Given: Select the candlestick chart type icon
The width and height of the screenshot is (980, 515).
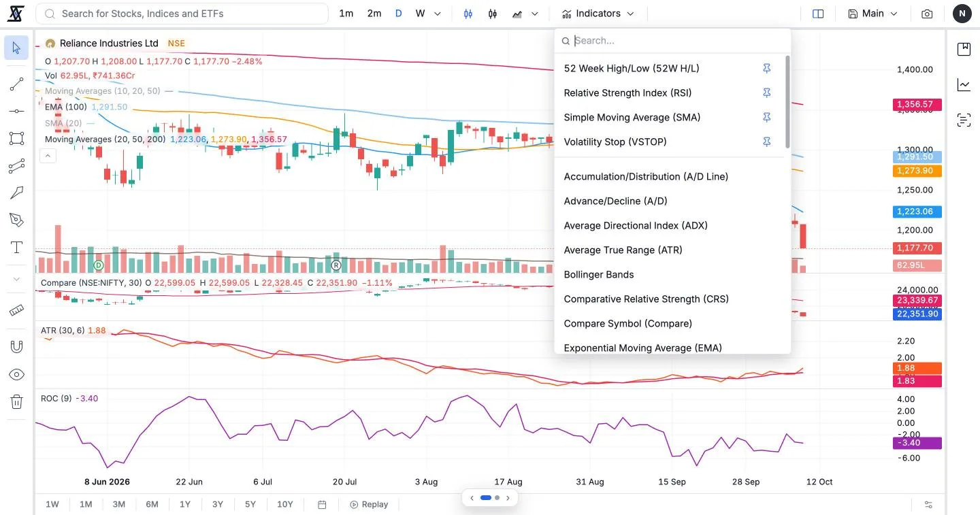Looking at the screenshot, I should click(x=493, y=14).
